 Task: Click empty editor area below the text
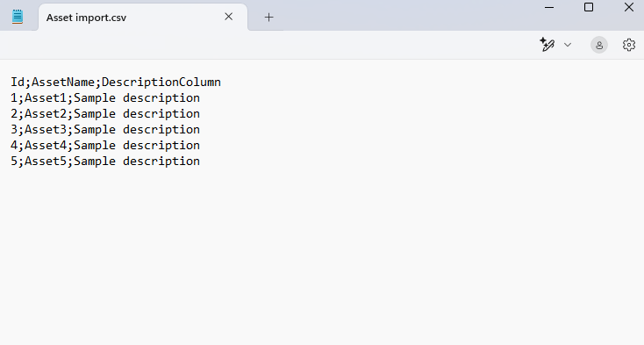click(322, 255)
